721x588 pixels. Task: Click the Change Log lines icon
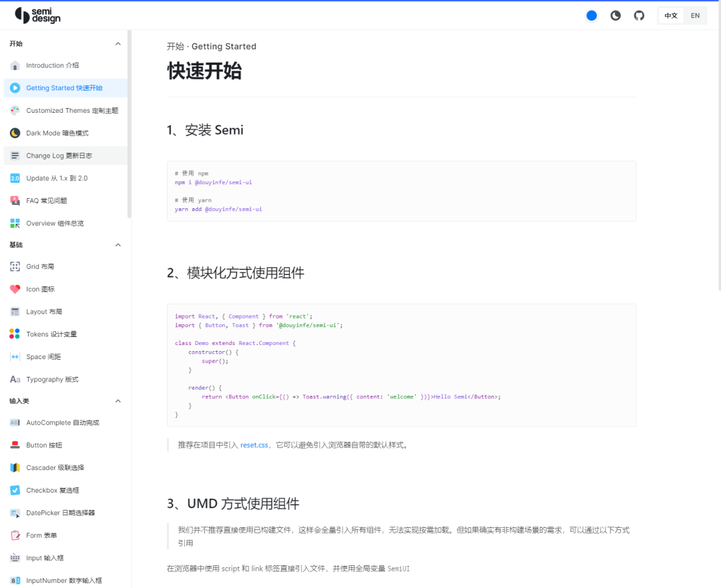(x=15, y=156)
